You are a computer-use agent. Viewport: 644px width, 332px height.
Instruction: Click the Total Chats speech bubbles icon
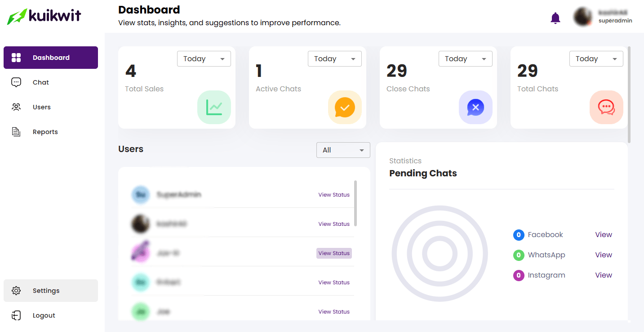(x=606, y=107)
